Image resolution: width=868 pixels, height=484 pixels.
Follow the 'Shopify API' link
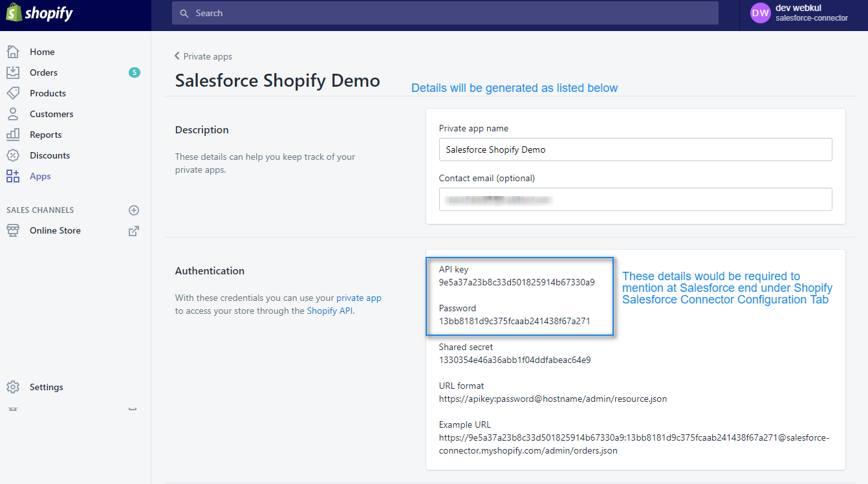click(330, 311)
